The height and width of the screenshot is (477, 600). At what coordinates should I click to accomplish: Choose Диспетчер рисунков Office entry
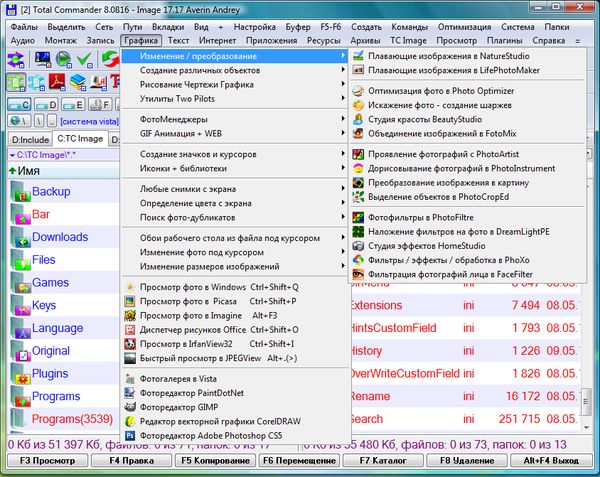(236, 330)
